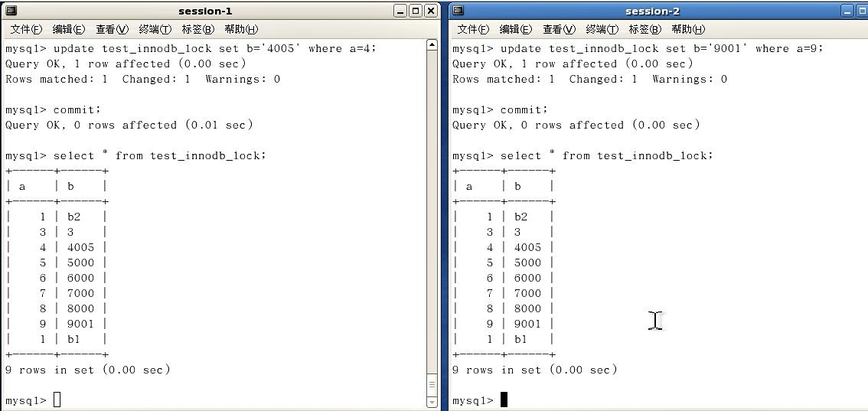The image size is (868, 411).
Task: Click value 6000 in session-1 table
Action: click(81, 279)
